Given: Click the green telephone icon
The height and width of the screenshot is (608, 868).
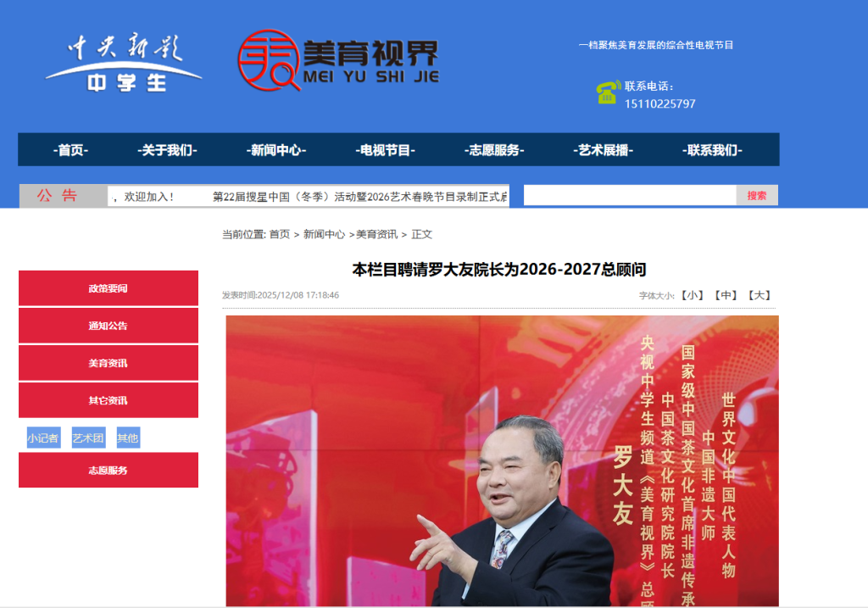Looking at the screenshot, I should (x=607, y=92).
